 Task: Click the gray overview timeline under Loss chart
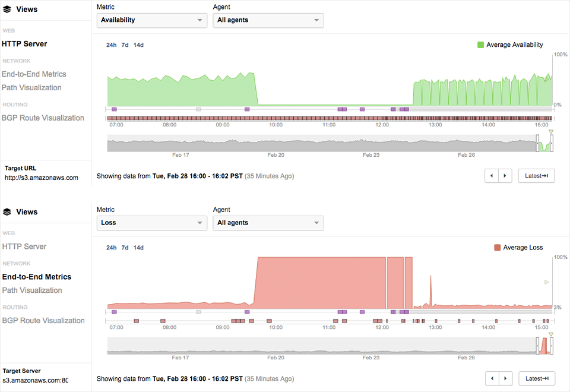coord(321,346)
